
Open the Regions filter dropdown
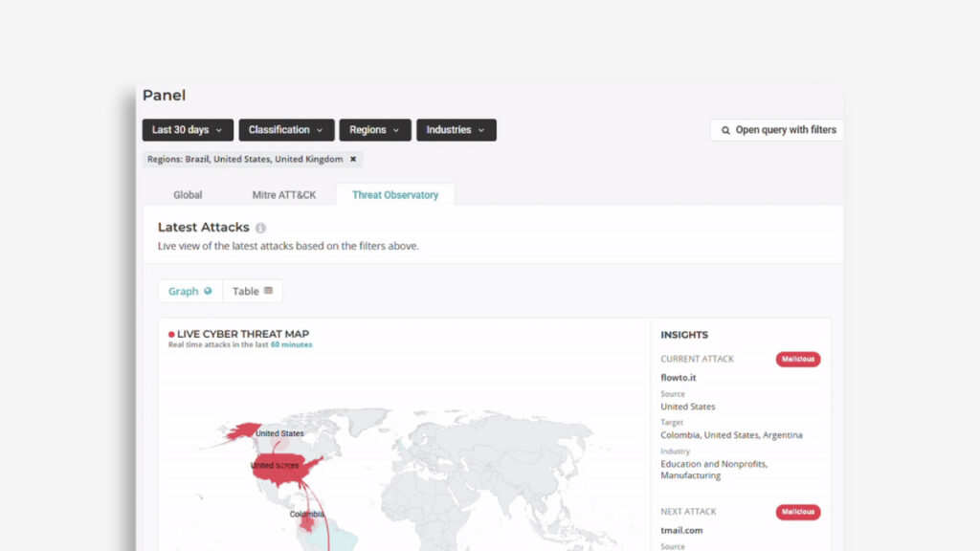click(374, 130)
